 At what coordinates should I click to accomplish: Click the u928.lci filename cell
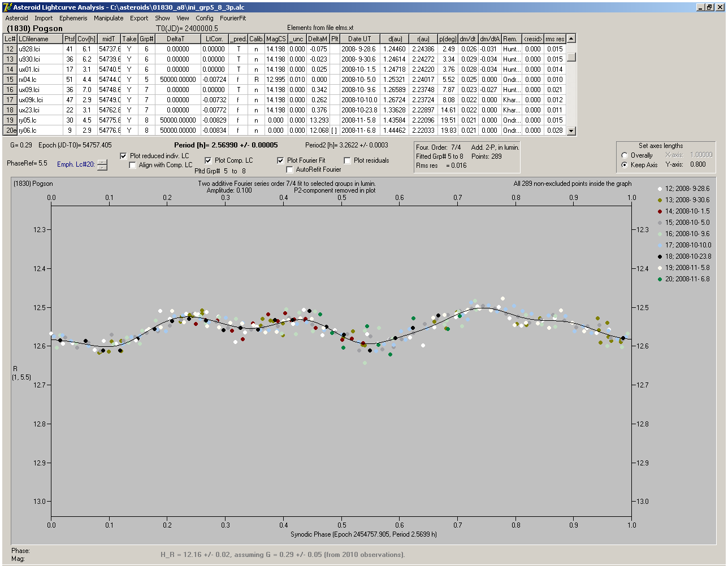[40, 49]
